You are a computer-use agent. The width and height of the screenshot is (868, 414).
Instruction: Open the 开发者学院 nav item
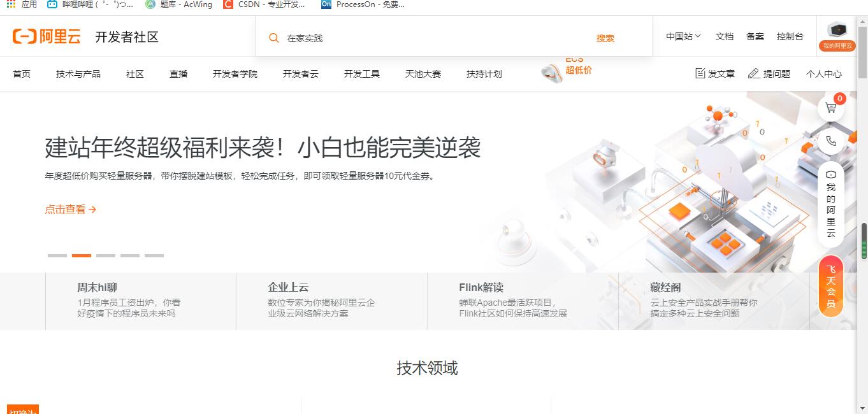click(235, 74)
